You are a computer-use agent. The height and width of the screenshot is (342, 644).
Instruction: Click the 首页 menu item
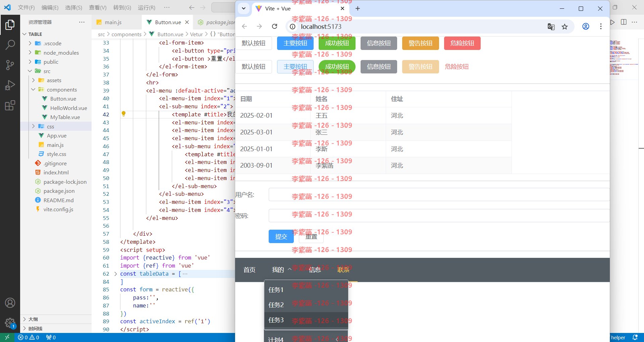(249, 270)
